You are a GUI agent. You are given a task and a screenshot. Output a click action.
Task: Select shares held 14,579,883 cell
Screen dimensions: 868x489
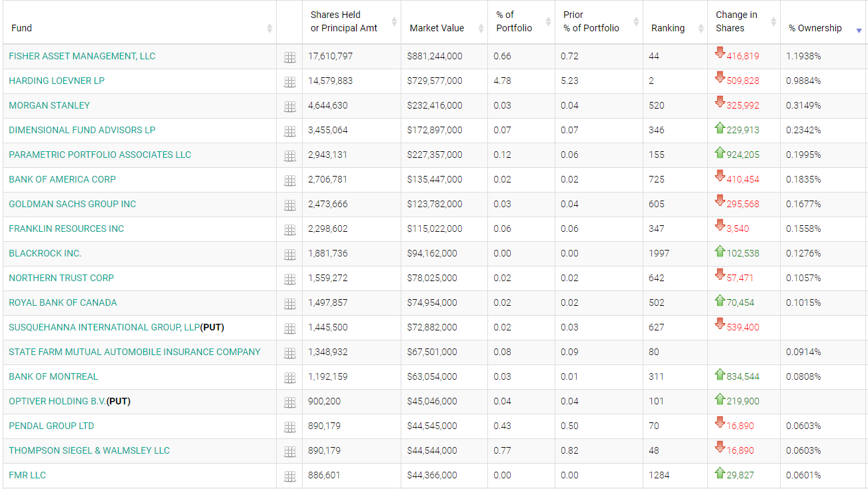(x=330, y=81)
